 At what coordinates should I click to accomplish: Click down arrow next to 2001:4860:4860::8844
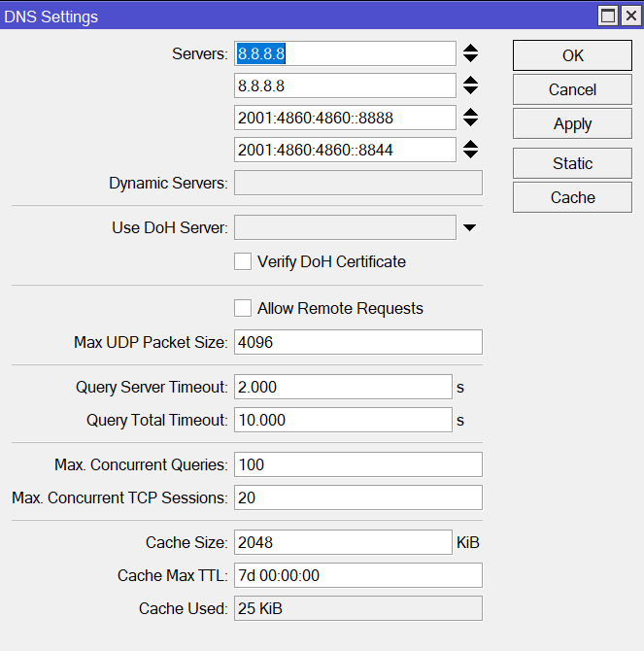coord(470,154)
